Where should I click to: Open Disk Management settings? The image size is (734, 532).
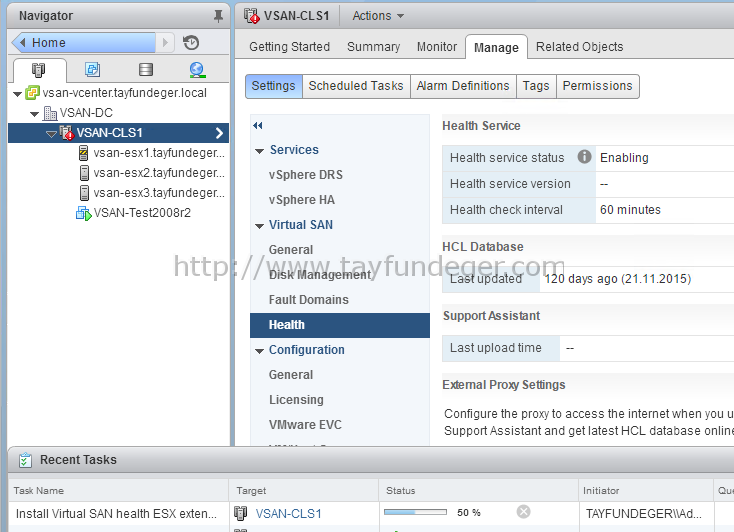coord(320,275)
